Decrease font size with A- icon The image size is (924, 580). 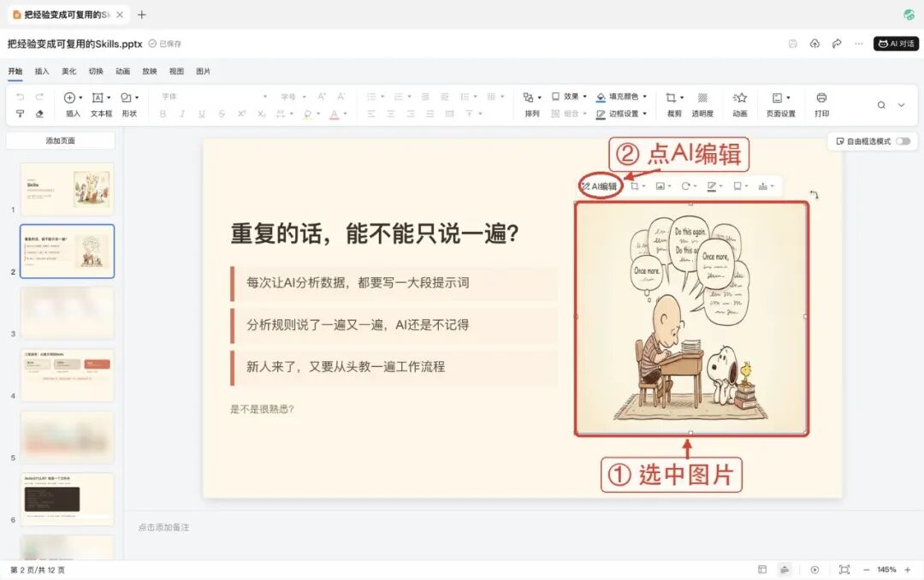point(341,97)
